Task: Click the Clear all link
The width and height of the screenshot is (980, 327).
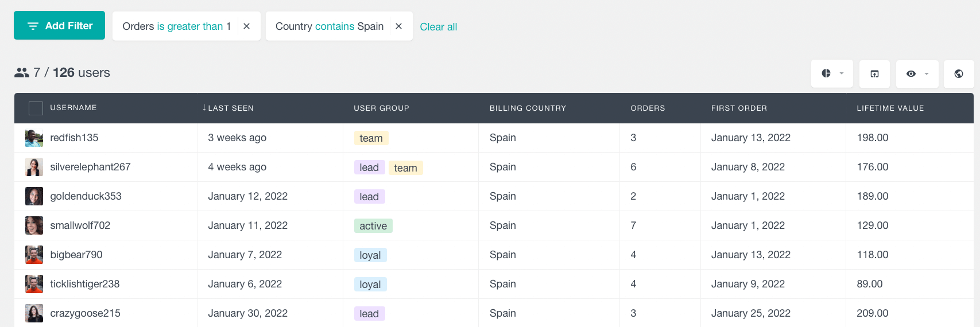Action: point(438,27)
